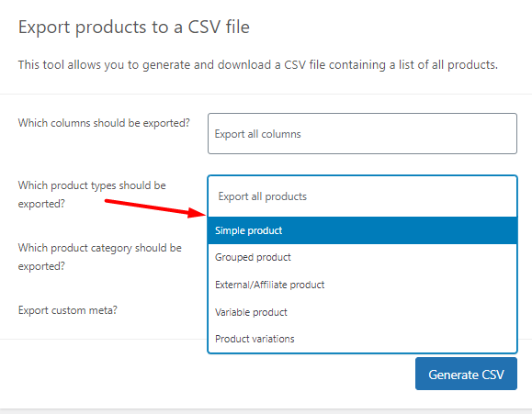
Task: Click the tool description paragraph text
Action: 258,64
